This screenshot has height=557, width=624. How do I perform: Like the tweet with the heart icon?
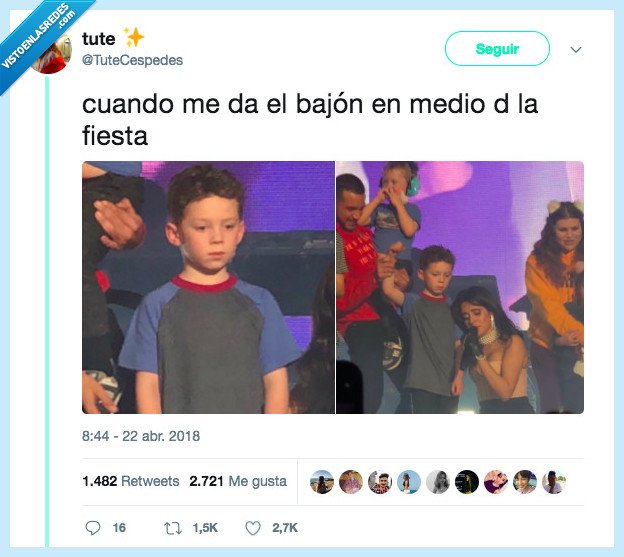pyautogui.click(x=253, y=528)
